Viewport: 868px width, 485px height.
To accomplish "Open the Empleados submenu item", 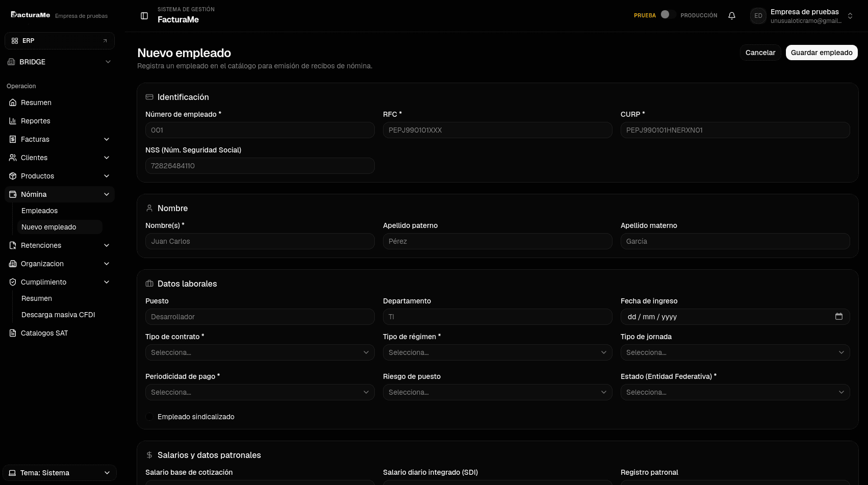I will (60, 211).
